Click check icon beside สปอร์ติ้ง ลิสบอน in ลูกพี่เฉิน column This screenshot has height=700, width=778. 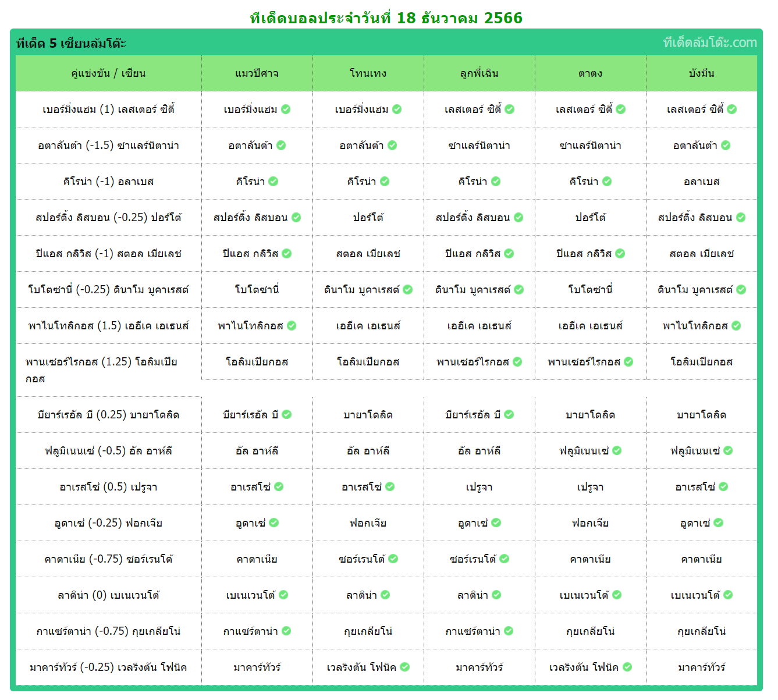tap(518, 218)
